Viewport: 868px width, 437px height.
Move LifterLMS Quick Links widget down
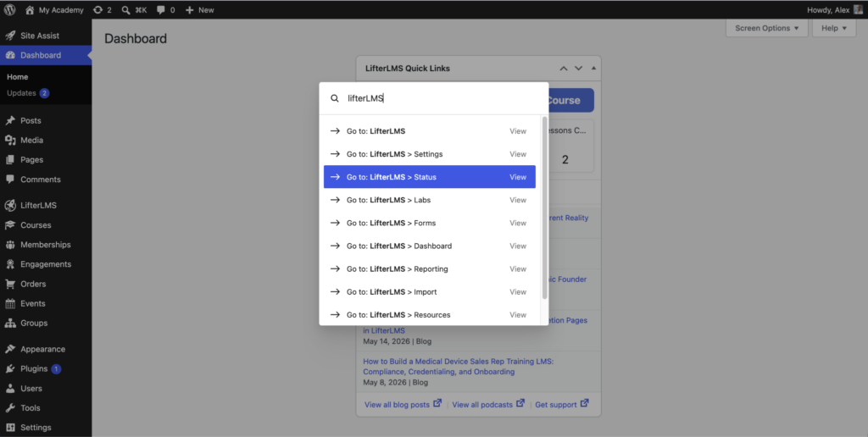pos(578,69)
